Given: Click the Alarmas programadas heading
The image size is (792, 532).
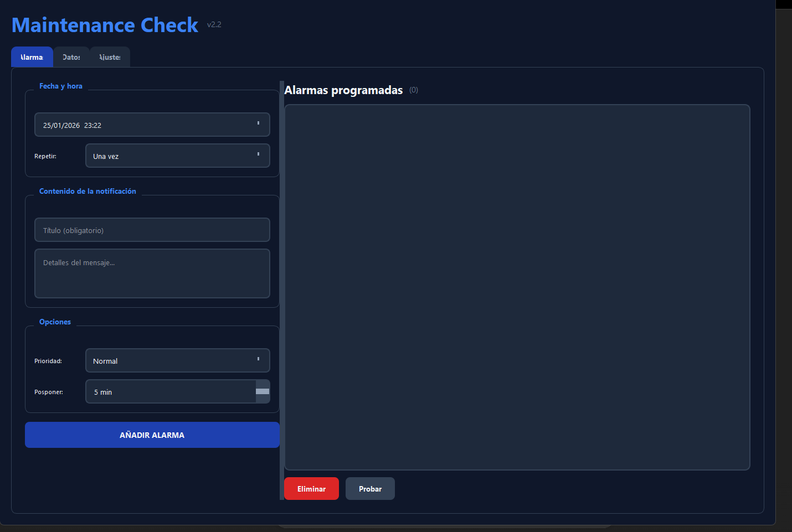Looking at the screenshot, I should coord(343,90).
